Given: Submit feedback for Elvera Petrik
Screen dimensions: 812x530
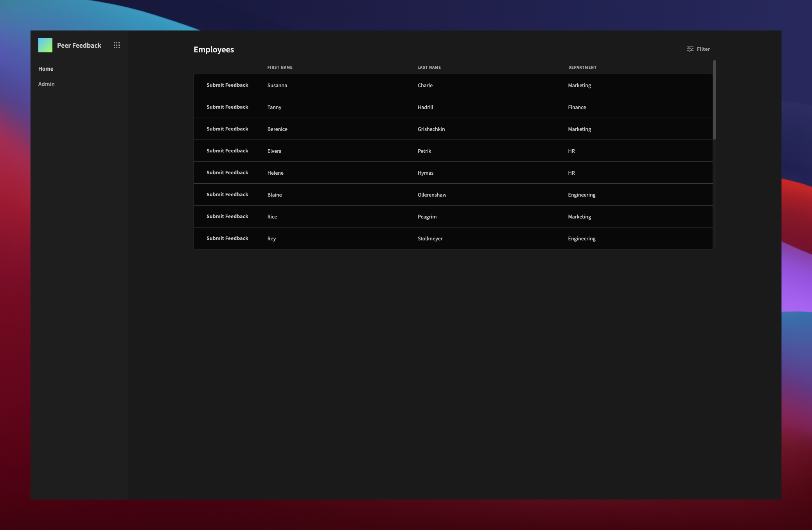Looking at the screenshot, I should 227,151.
